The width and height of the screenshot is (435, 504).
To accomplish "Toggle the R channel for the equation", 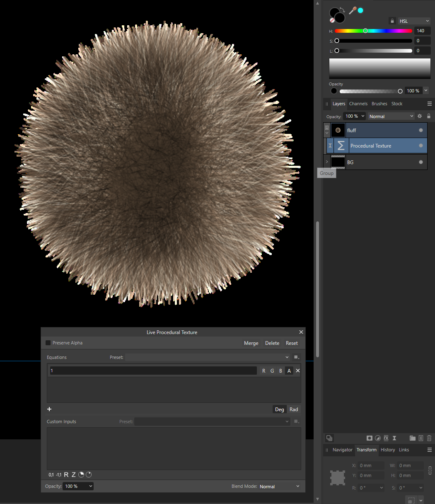I will (x=264, y=371).
